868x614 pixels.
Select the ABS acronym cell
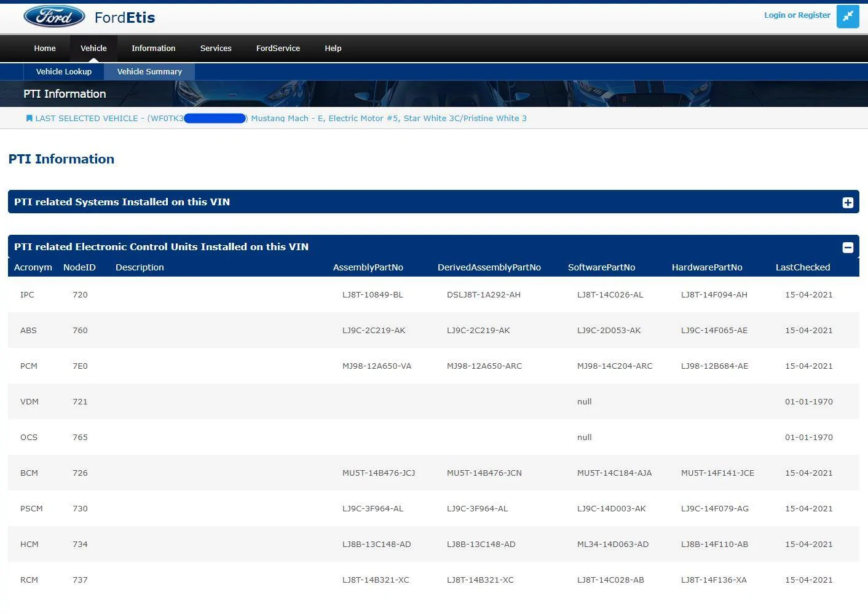(28, 330)
